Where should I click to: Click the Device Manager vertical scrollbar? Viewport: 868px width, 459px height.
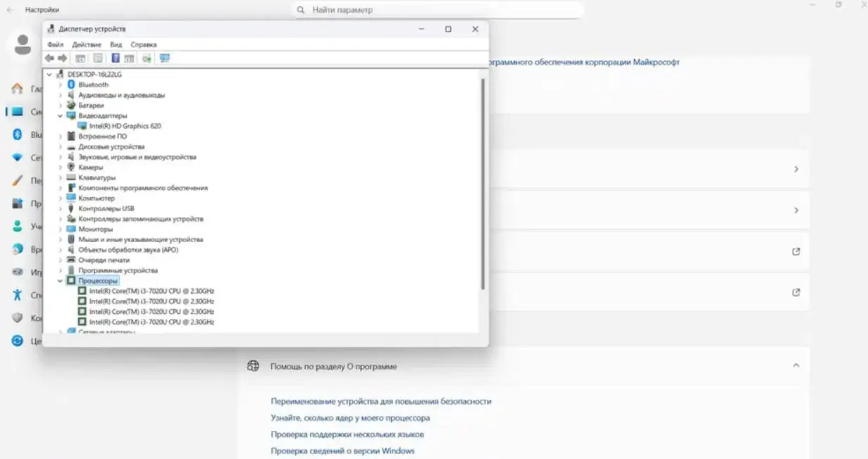(x=483, y=183)
